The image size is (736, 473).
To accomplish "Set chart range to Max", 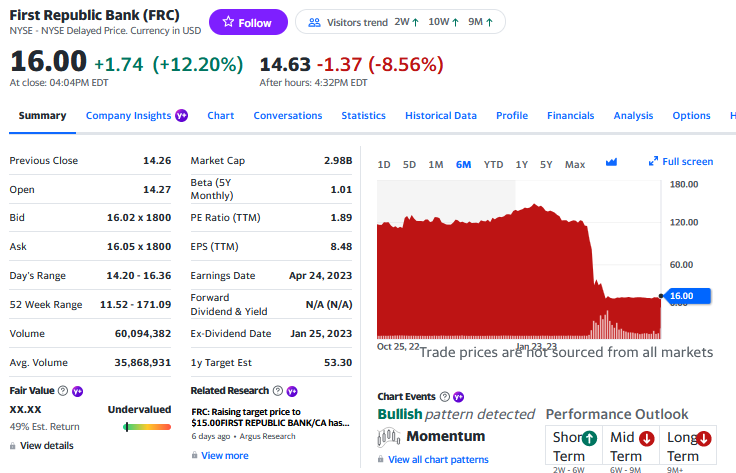I will 575,165.
